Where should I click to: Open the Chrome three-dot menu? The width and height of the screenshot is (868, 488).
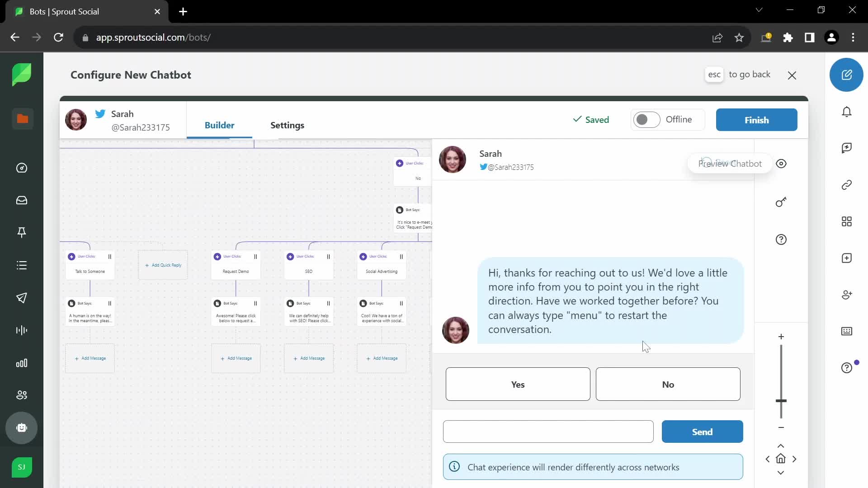[x=853, y=38]
